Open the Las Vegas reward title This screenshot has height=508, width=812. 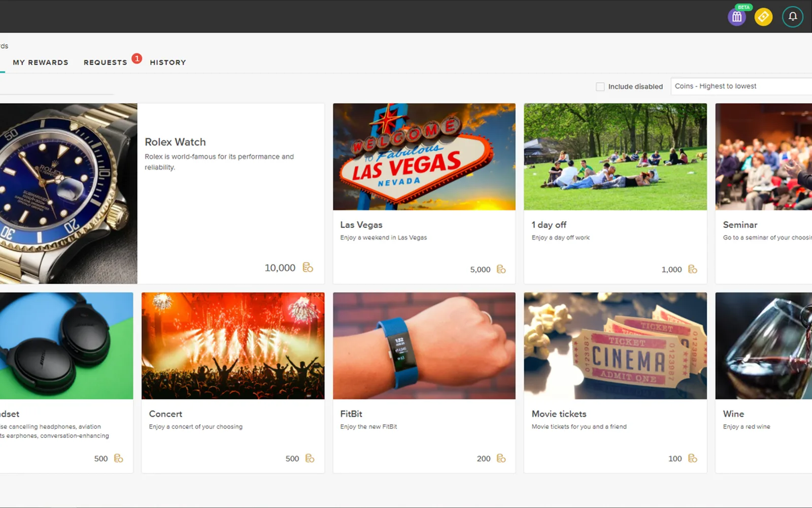click(361, 225)
